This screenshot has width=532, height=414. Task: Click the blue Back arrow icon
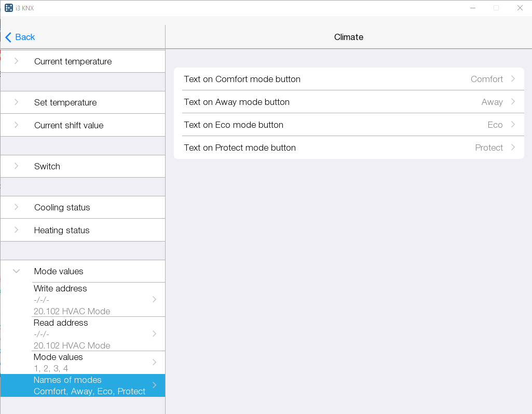[8, 37]
